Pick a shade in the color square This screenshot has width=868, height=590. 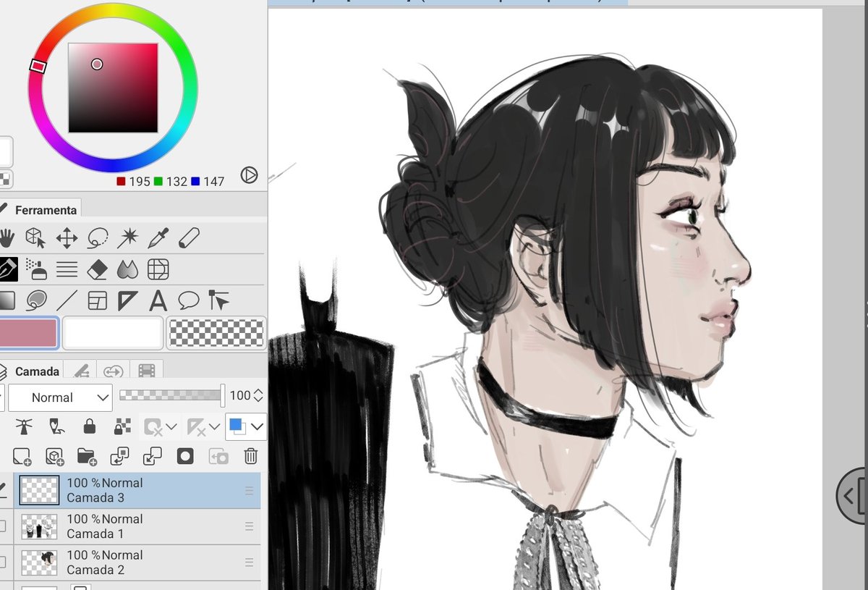(x=113, y=88)
